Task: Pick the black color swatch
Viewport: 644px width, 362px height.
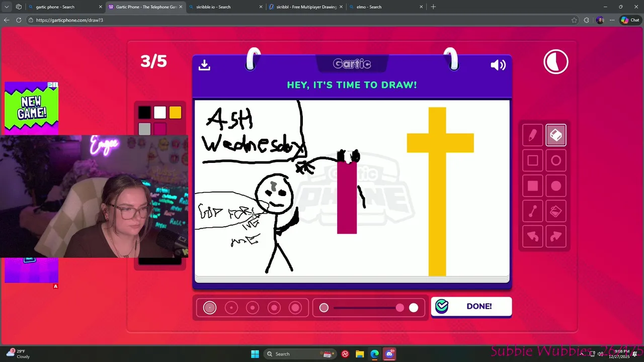Action: click(144, 113)
